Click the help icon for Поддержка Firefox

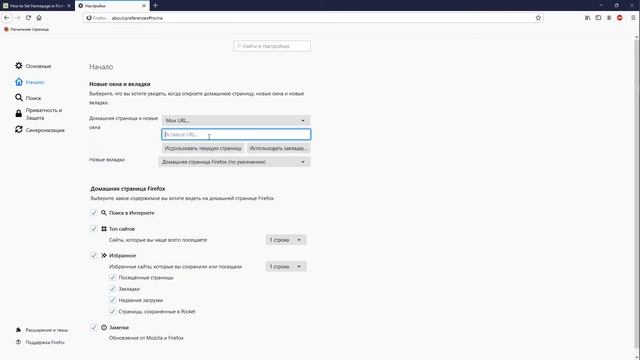18,342
